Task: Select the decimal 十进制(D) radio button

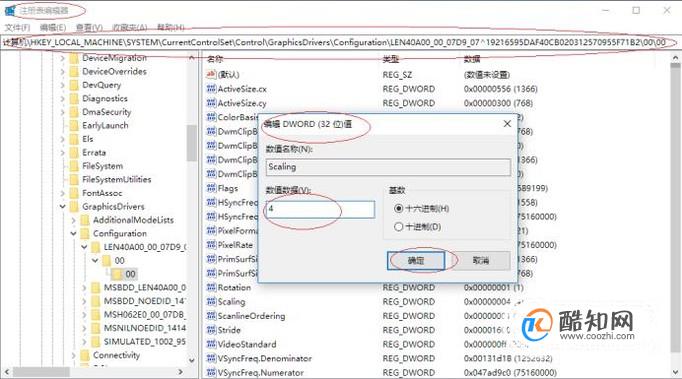Action: 398,227
